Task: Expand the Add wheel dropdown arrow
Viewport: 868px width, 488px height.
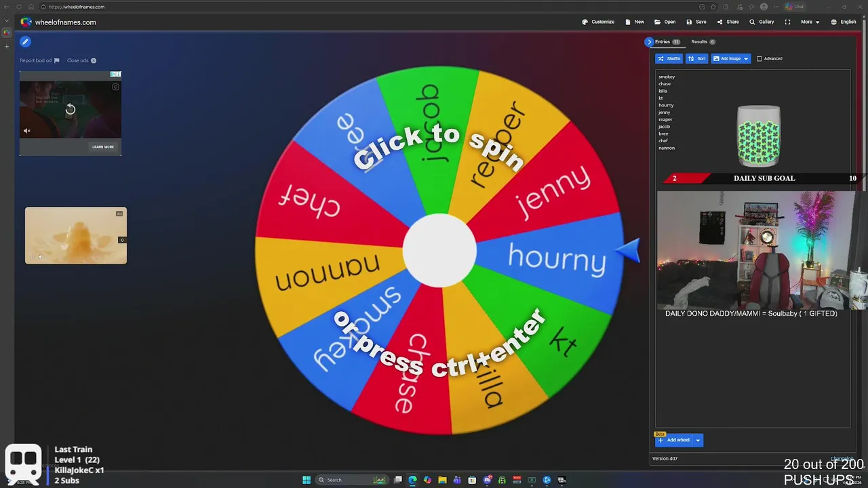Action: (x=698, y=440)
